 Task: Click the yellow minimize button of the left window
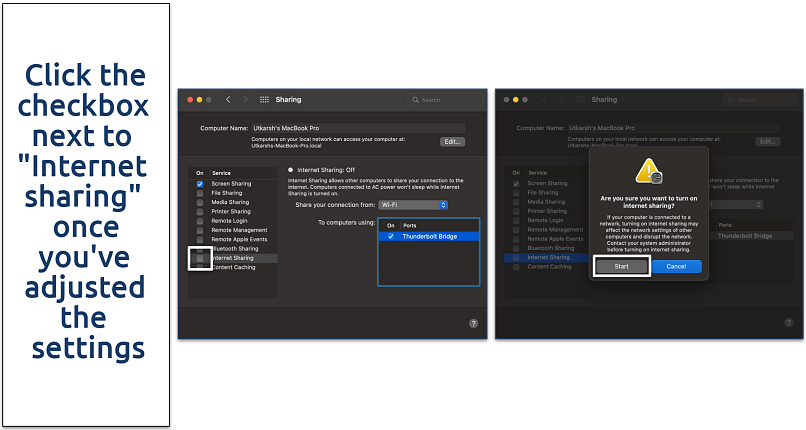click(x=198, y=100)
